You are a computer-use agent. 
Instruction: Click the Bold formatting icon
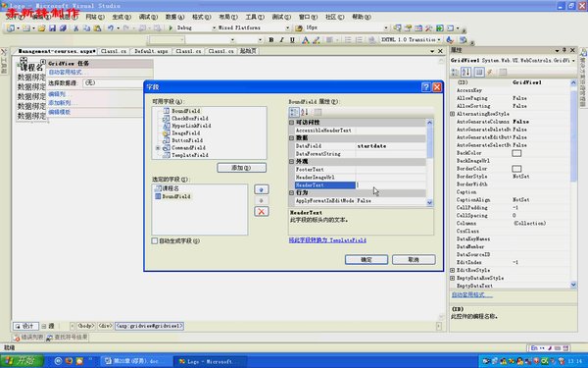click(x=271, y=40)
